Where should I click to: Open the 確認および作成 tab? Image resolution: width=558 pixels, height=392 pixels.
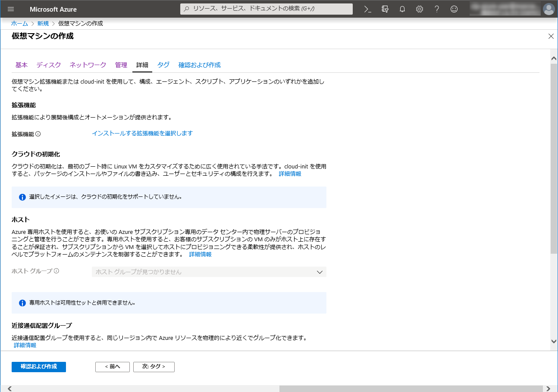199,65
